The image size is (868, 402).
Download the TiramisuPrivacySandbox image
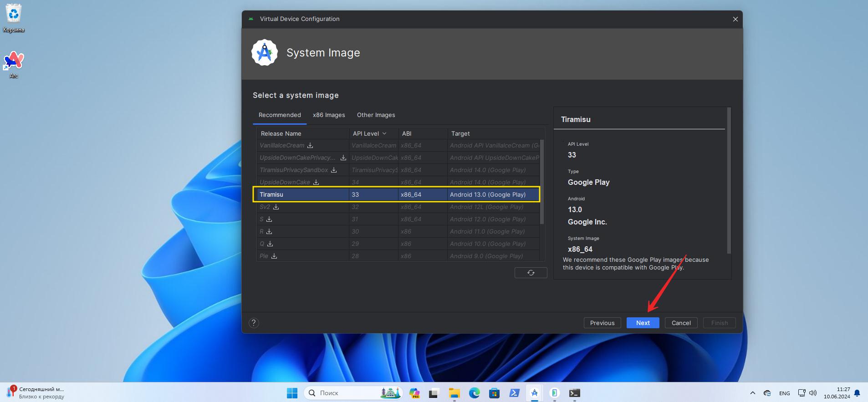(334, 170)
